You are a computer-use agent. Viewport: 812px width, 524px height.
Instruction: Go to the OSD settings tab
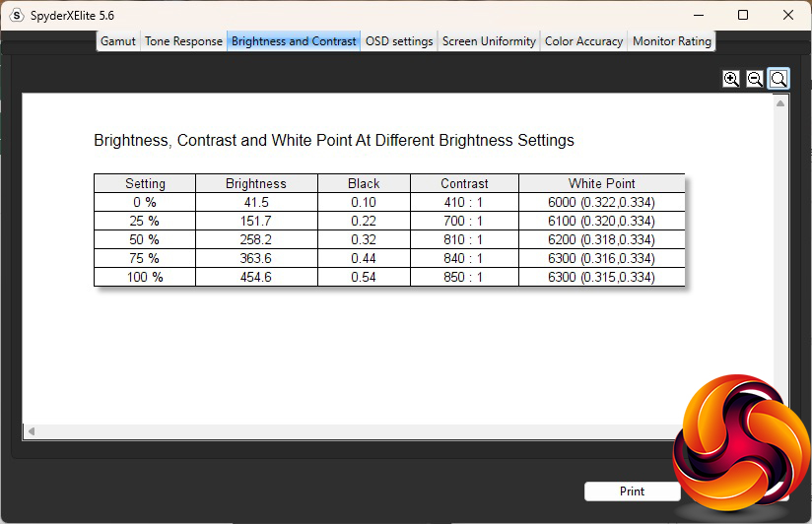point(399,41)
